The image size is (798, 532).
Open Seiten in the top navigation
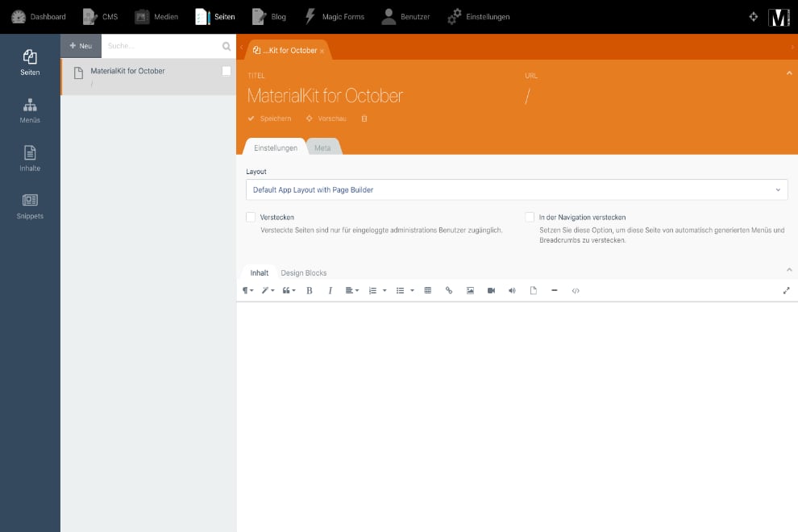click(x=214, y=17)
